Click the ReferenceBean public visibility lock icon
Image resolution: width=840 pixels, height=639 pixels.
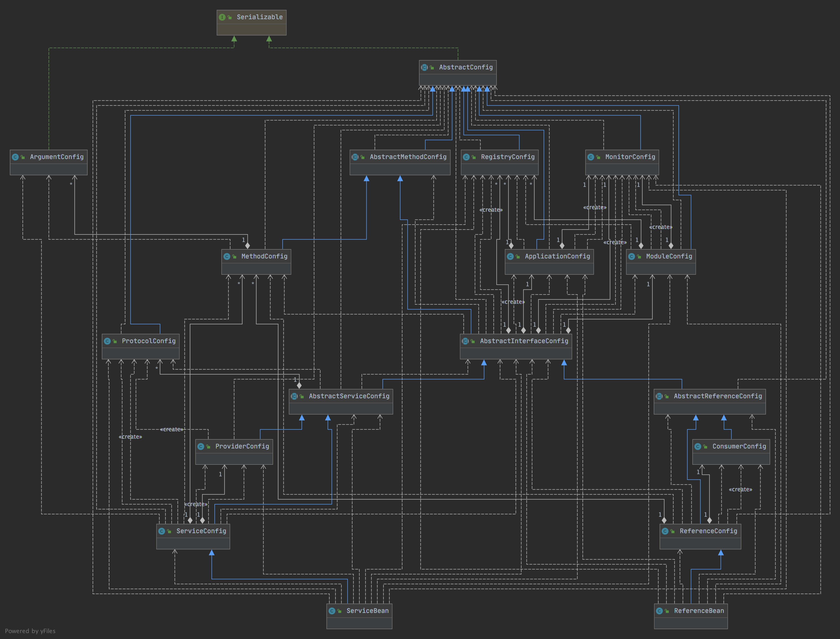point(667,611)
